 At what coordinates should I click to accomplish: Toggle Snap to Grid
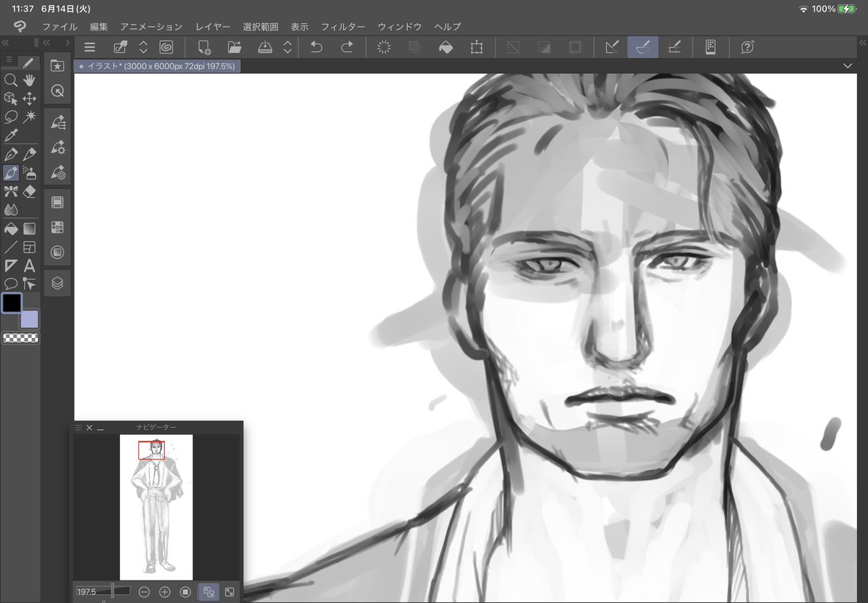(673, 47)
